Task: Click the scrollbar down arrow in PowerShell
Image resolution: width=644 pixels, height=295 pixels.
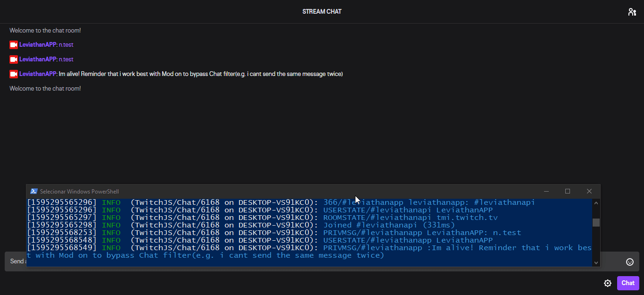Action: pyautogui.click(x=595, y=262)
